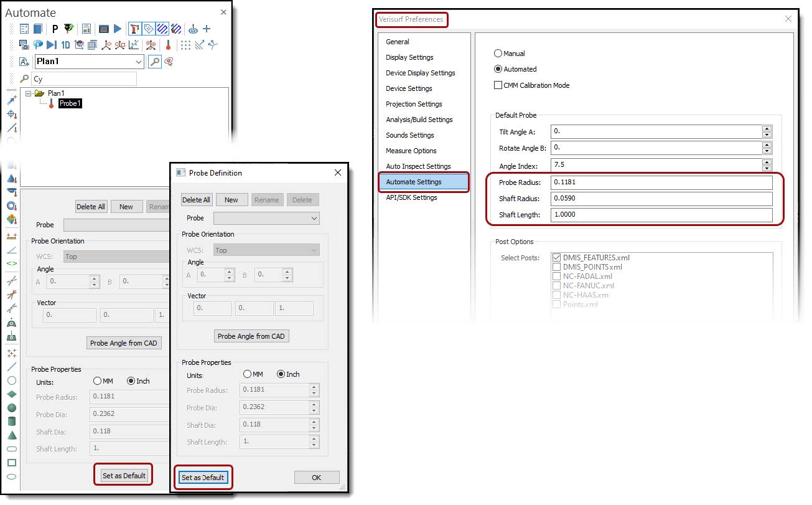Select the cylinder feature icon in left sidebar
Screen dimensions: 812x505
(11, 421)
